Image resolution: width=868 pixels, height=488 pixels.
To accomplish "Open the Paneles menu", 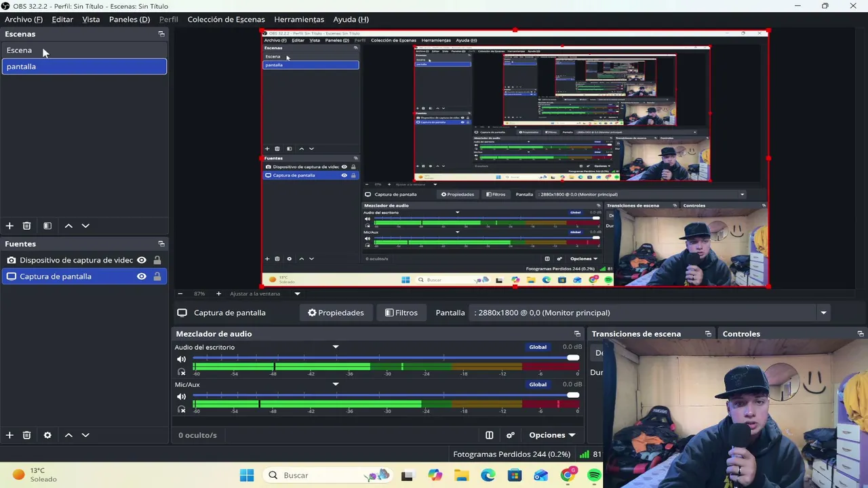I will tap(130, 20).
